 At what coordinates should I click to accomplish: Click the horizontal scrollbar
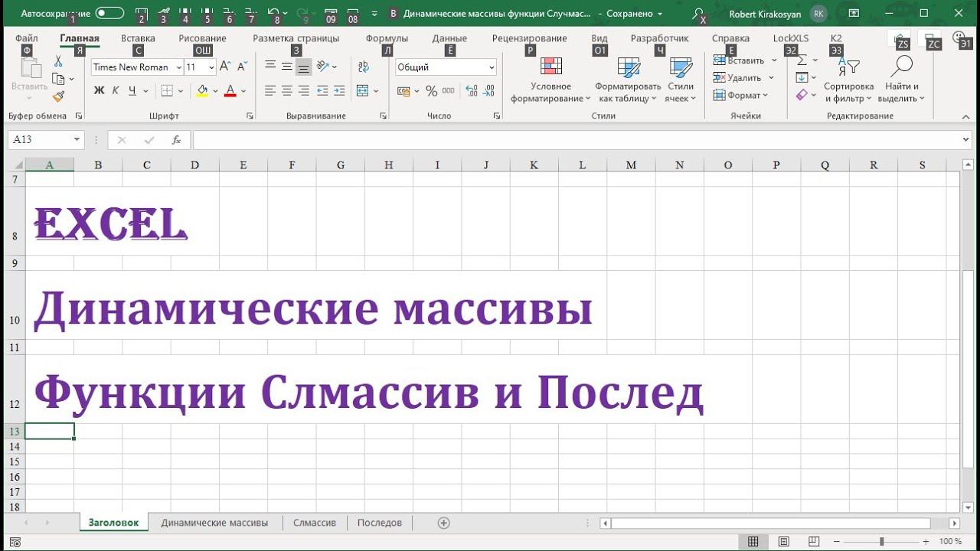click(x=771, y=523)
